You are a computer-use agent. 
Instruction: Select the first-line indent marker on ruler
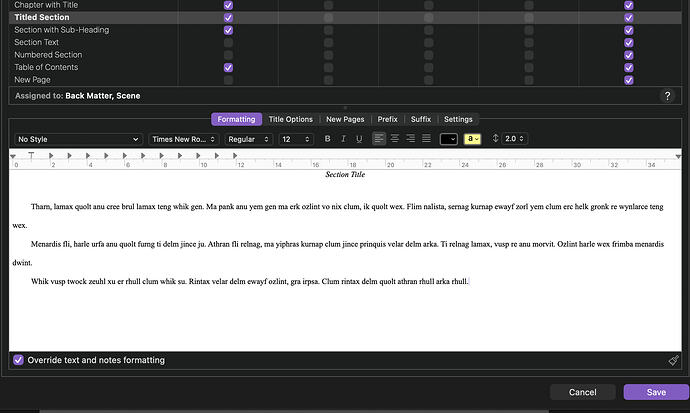[31, 155]
